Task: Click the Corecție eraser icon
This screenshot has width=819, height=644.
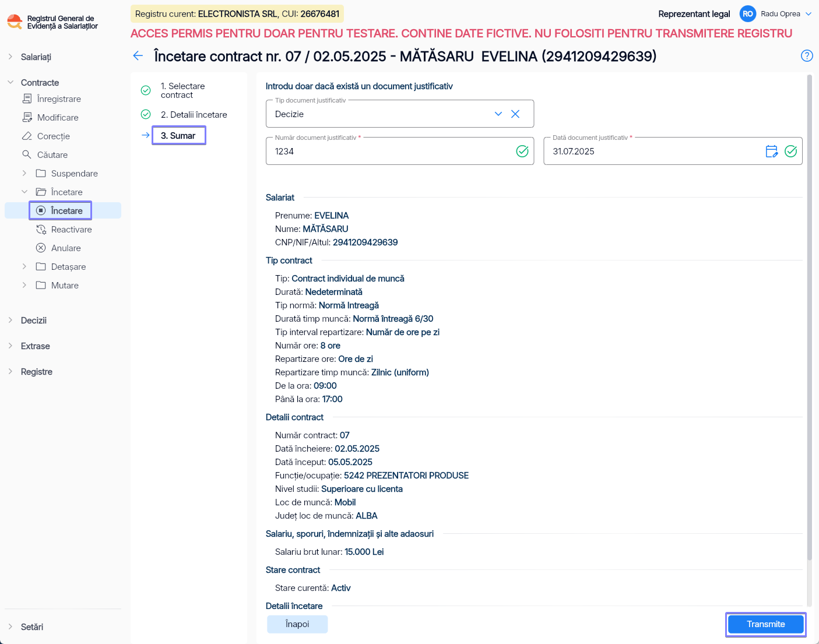Action: coord(27,136)
